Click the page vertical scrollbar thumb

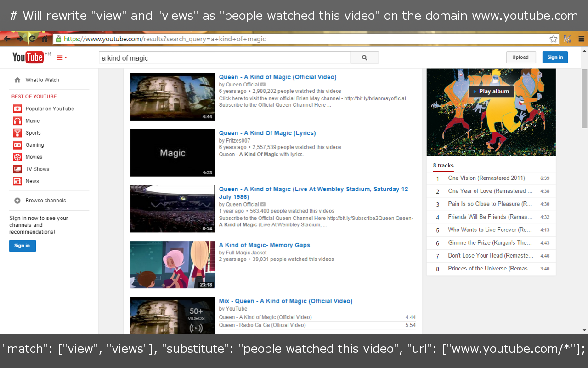tap(584, 98)
